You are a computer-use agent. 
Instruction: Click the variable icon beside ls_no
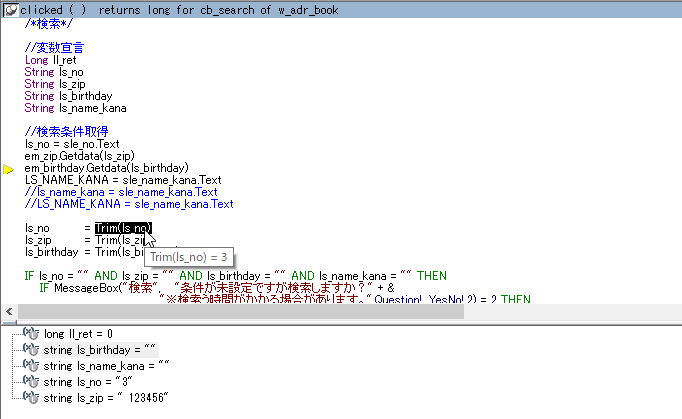[31, 382]
